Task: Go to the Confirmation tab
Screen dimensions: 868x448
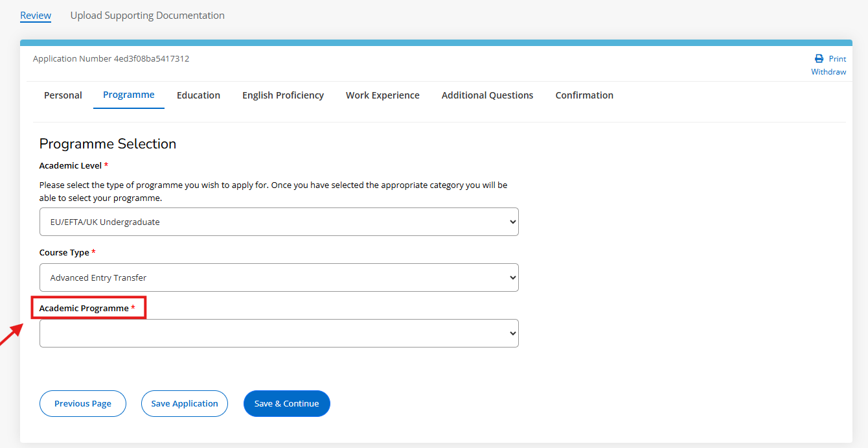Action: (x=584, y=95)
